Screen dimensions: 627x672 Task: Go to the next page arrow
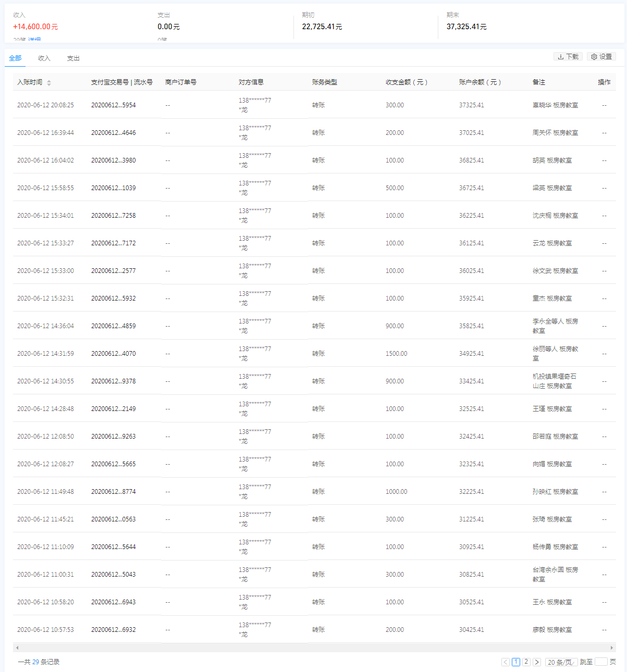coord(537,662)
